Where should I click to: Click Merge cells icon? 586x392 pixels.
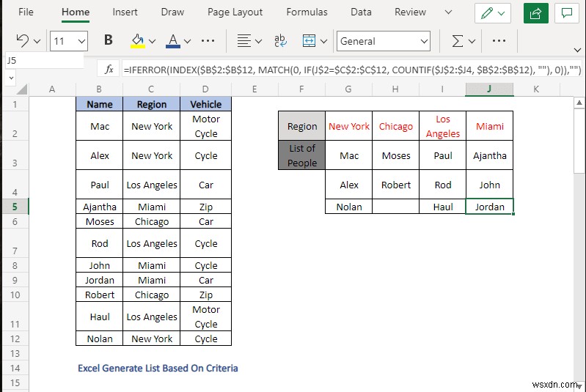pyautogui.click(x=309, y=41)
